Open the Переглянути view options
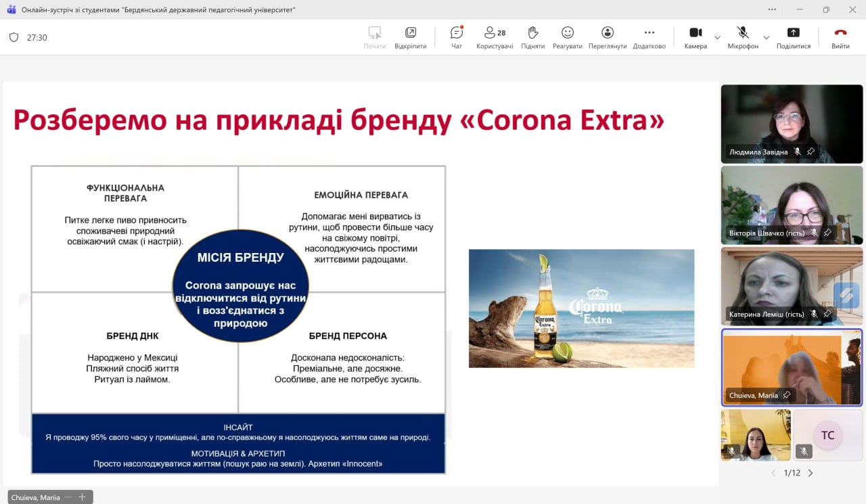This screenshot has width=866, height=504. click(607, 37)
